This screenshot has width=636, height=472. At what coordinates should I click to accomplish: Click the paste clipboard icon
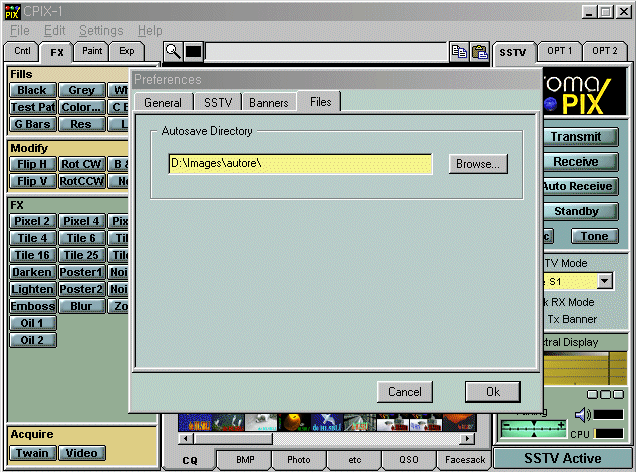(x=480, y=52)
